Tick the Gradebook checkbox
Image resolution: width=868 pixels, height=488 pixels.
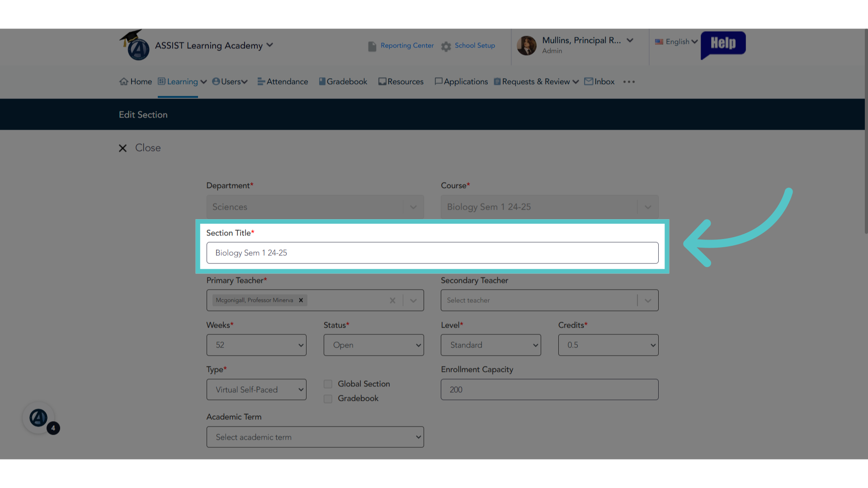pyautogui.click(x=328, y=399)
